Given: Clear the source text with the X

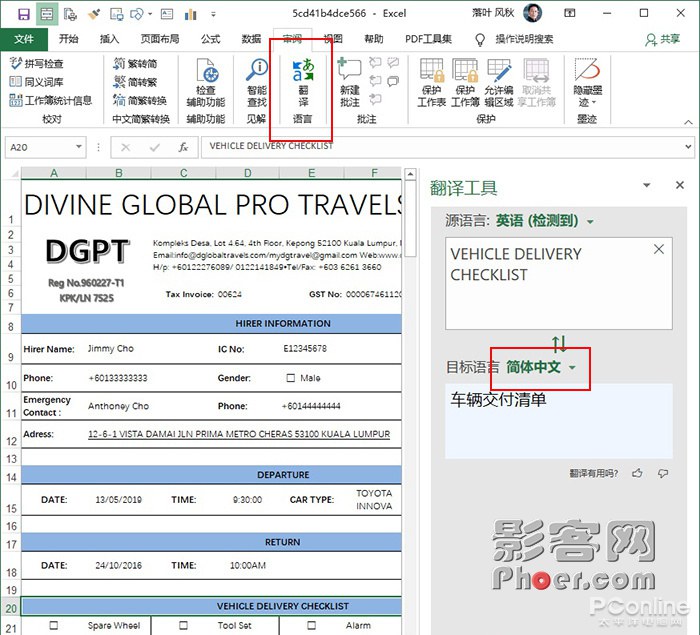Looking at the screenshot, I should [x=658, y=249].
